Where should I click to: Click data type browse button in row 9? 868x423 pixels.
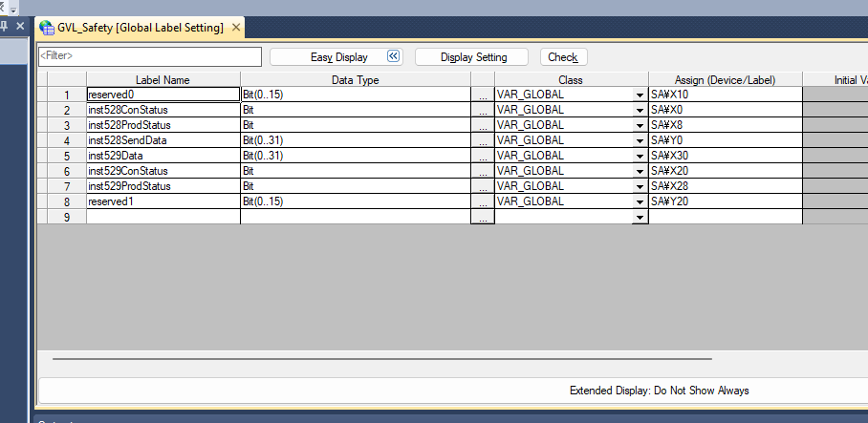(x=483, y=217)
